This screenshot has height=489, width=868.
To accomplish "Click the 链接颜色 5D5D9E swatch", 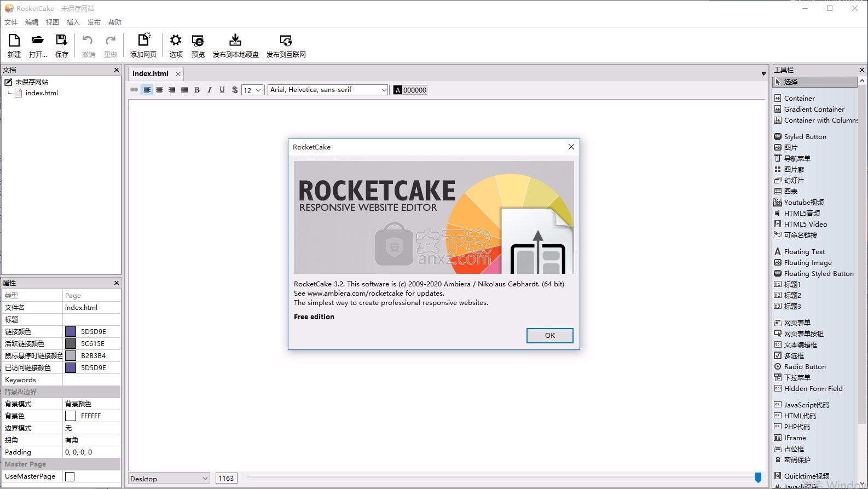I will point(71,331).
